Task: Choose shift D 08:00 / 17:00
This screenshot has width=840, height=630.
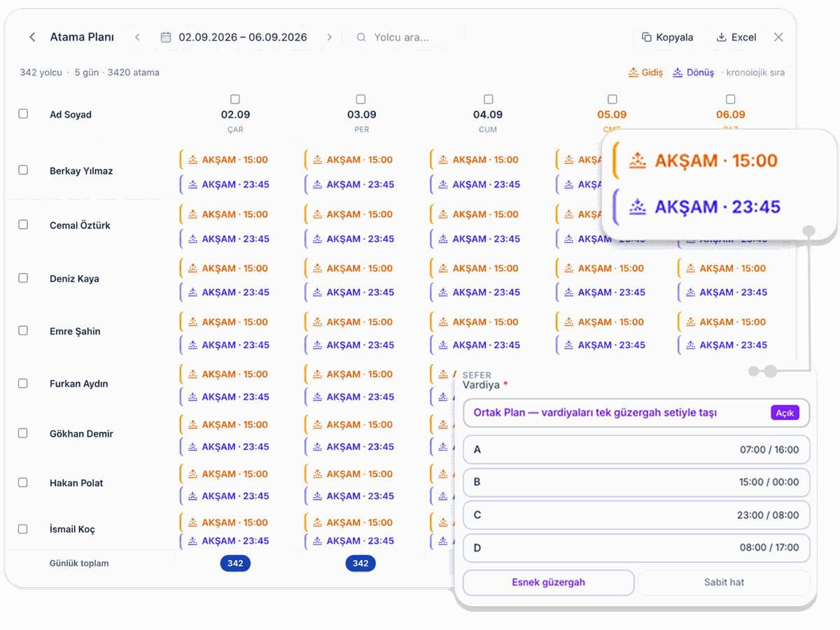Action: [x=636, y=548]
